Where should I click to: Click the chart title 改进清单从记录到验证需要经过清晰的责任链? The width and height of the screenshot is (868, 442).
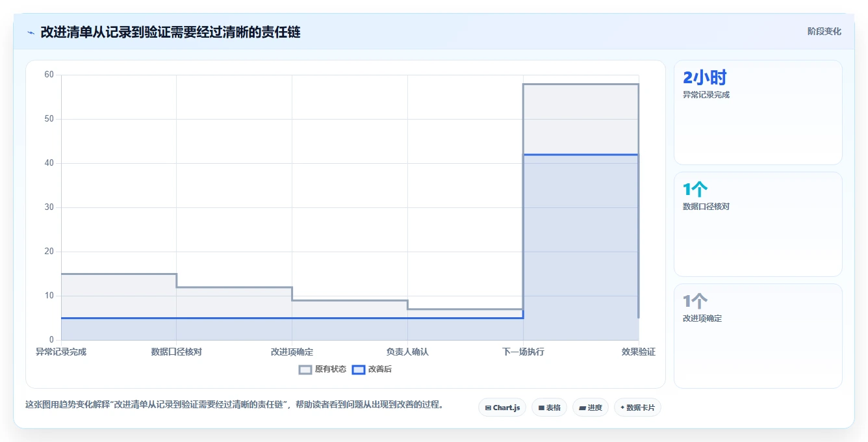pos(170,32)
